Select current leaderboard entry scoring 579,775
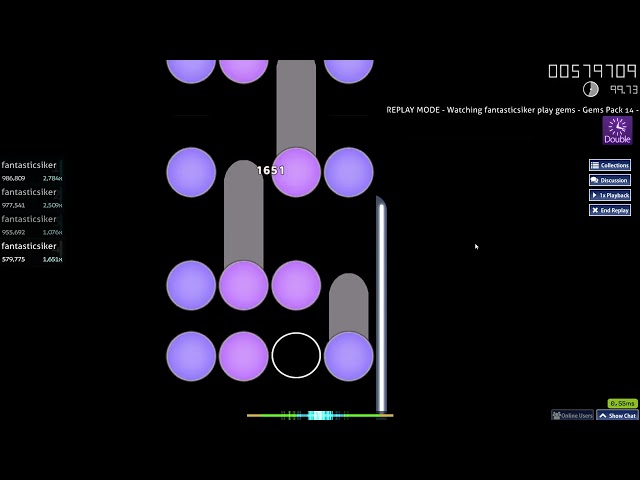Screen dimensions: 640x480 click(31, 252)
